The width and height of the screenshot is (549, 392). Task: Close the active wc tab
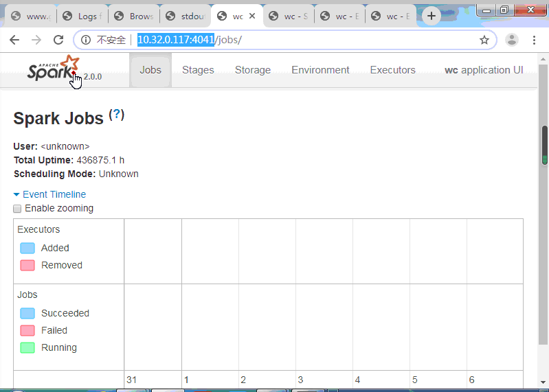(x=251, y=16)
